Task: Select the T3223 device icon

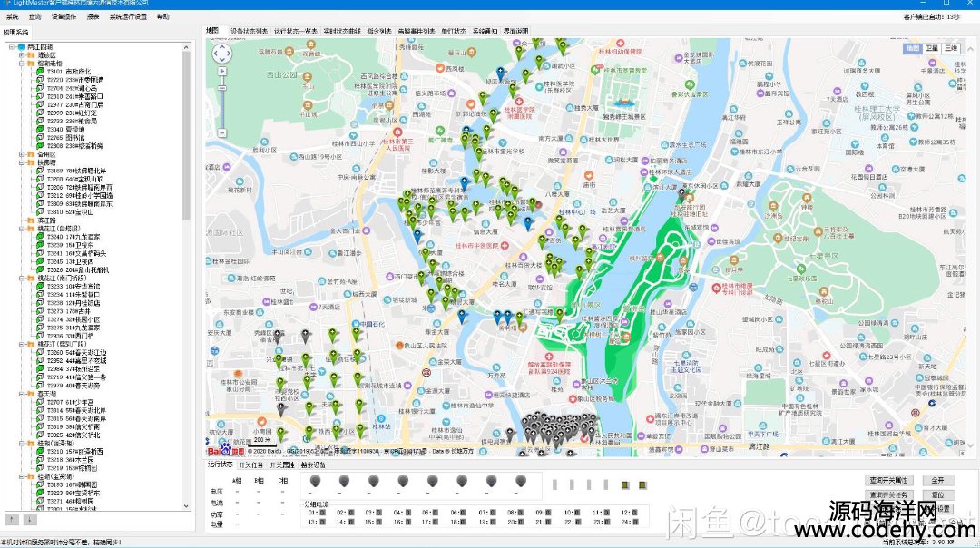Action: [40, 493]
